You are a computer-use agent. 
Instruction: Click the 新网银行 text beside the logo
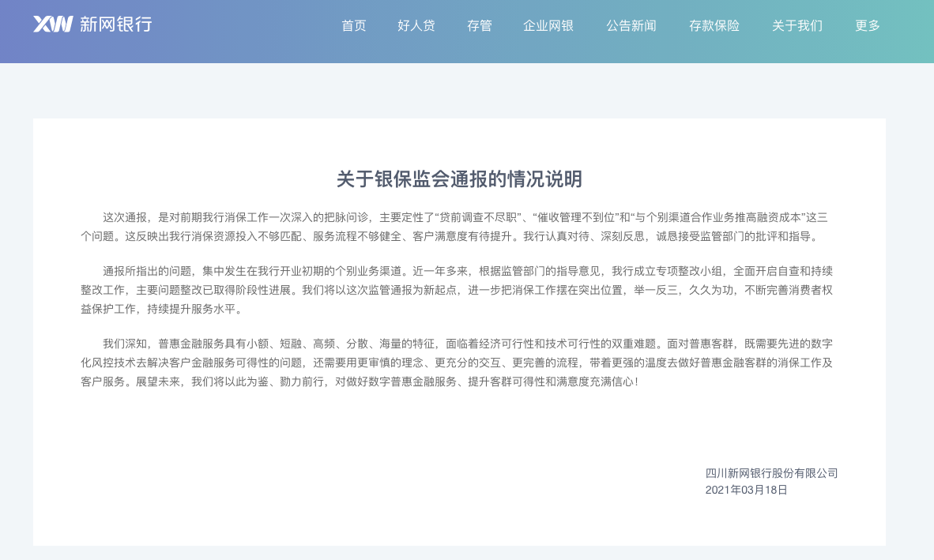click(117, 24)
